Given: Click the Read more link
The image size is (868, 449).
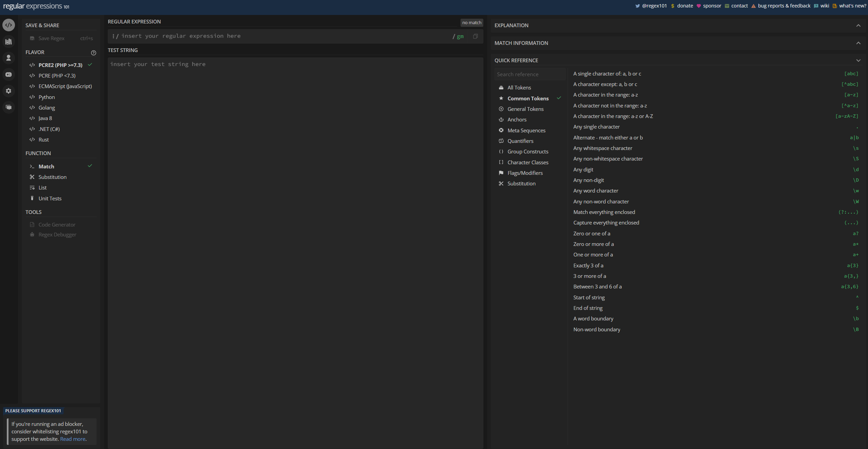Looking at the screenshot, I should click(72, 439).
